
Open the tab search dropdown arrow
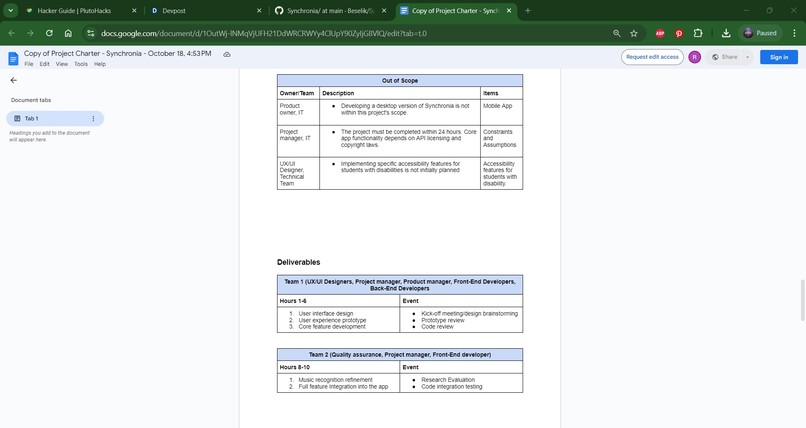pos(10,10)
